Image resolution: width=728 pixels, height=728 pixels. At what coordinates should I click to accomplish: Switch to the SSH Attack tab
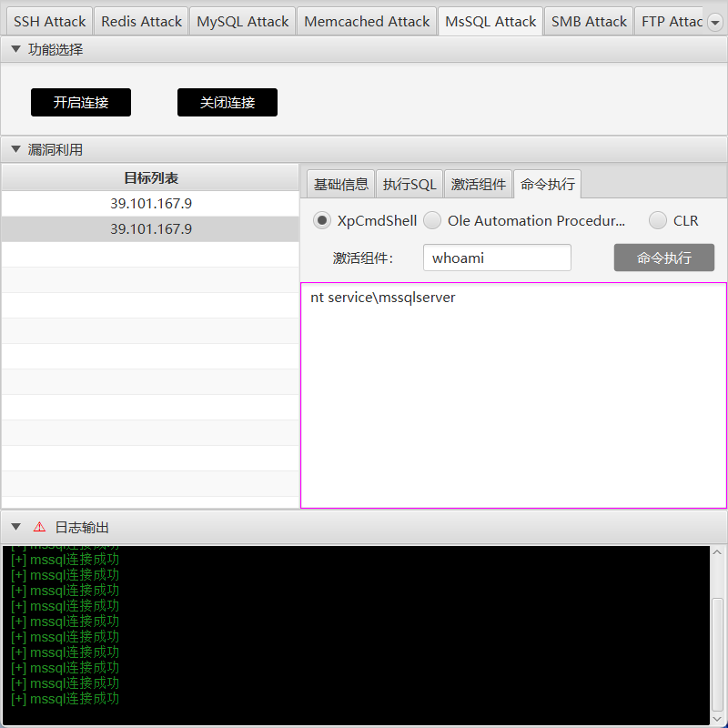(50, 21)
